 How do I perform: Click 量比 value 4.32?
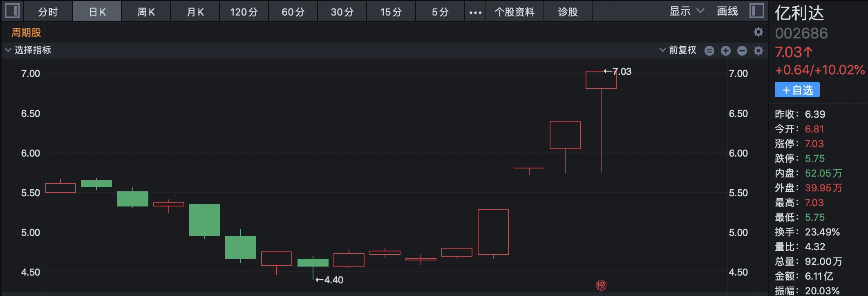click(x=815, y=247)
